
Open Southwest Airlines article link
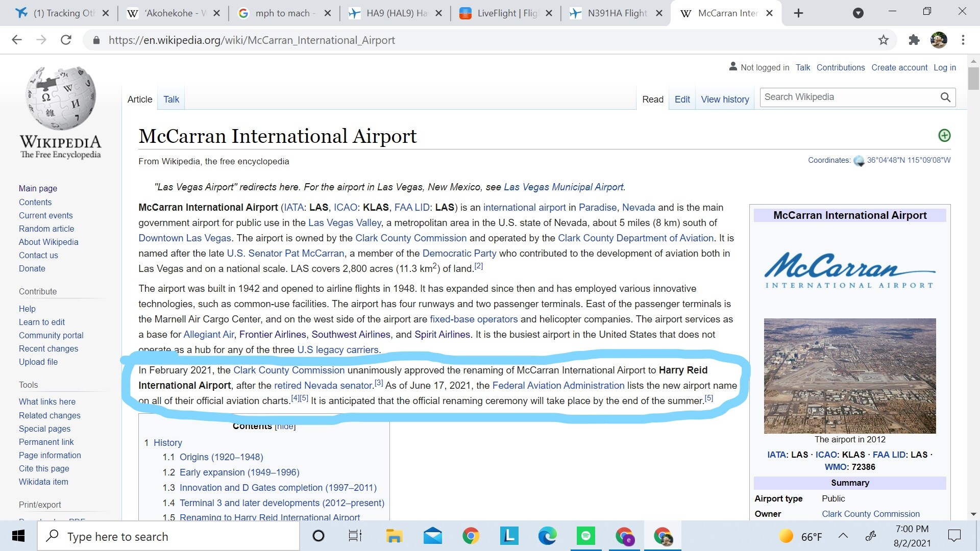tap(351, 334)
